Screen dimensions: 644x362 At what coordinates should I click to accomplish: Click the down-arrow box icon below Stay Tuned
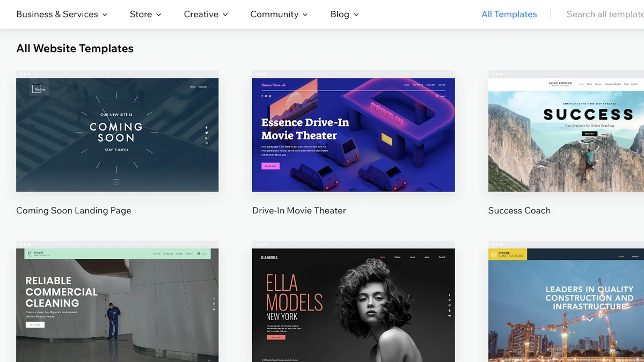pos(116,182)
